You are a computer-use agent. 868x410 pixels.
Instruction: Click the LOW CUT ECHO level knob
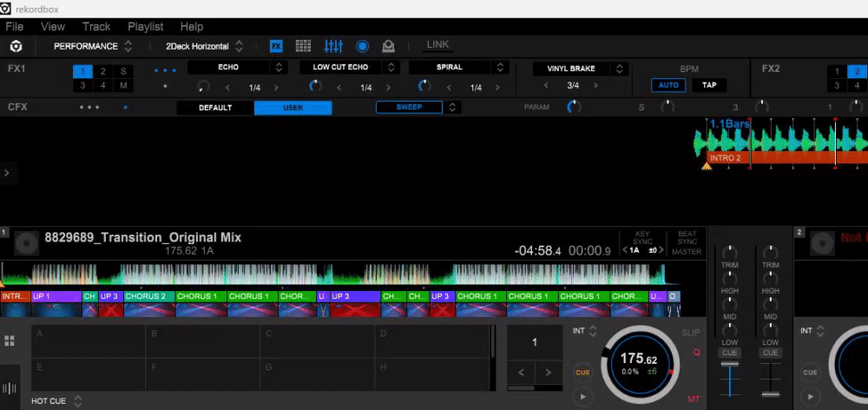point(316,86)
